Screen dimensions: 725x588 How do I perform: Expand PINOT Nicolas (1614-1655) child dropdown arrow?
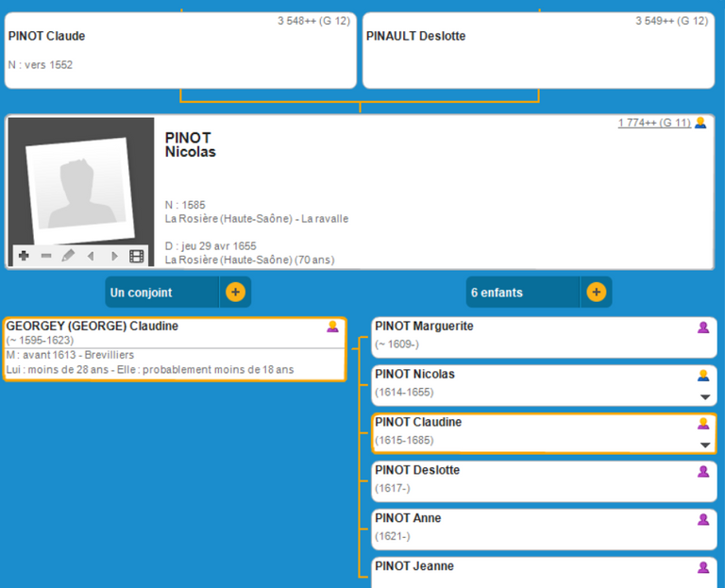(704, 397)
